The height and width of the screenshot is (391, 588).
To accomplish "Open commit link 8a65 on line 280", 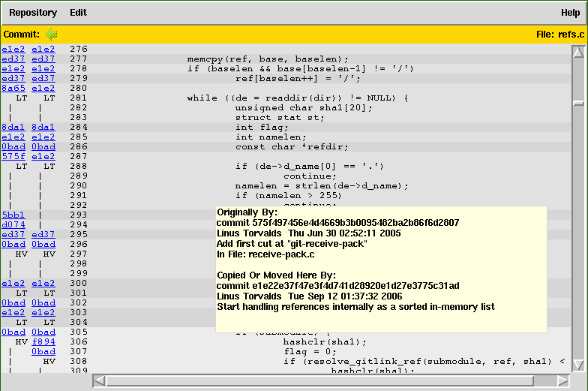I will (13, 89).
